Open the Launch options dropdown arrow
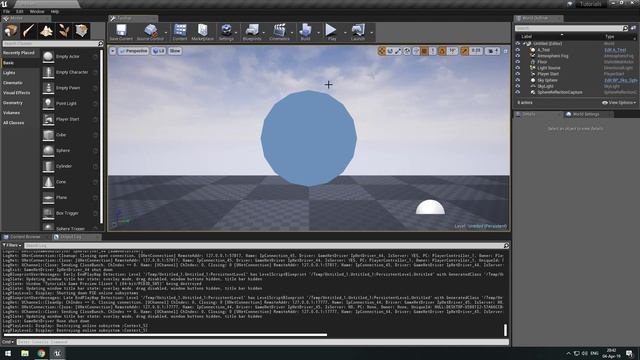The width and height of the screenshot is (640, 360). tap(371, 33)
